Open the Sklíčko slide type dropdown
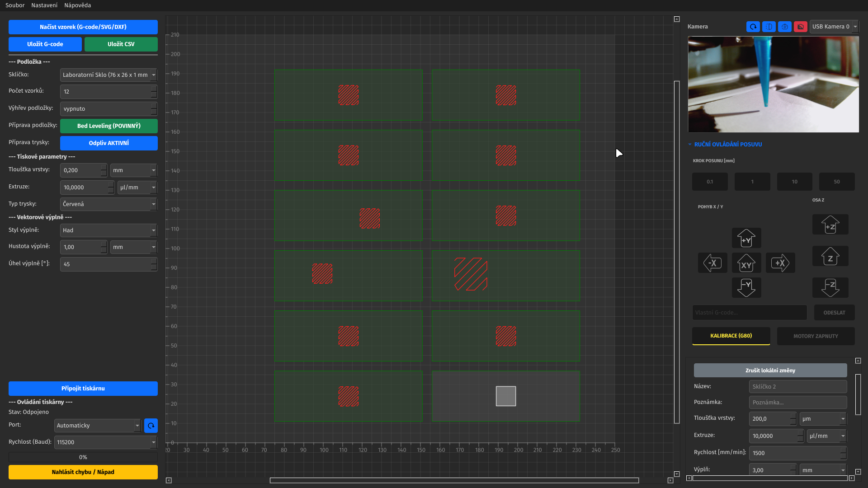 tap(108, 75)
